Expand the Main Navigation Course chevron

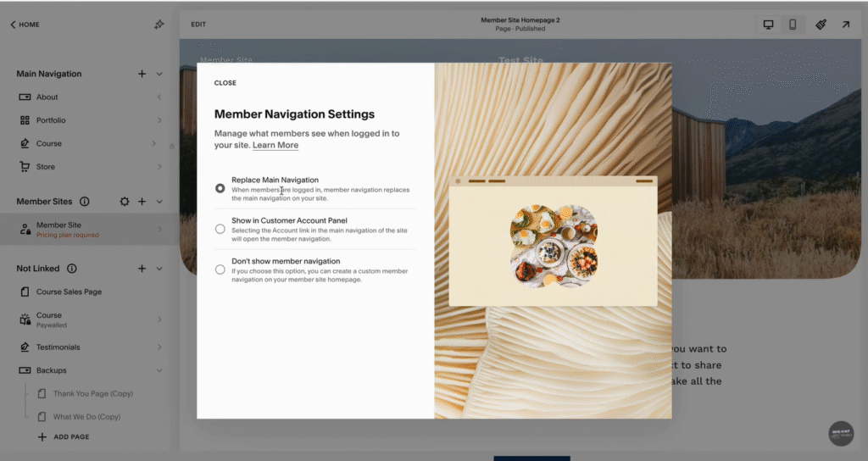coord(154,143)
